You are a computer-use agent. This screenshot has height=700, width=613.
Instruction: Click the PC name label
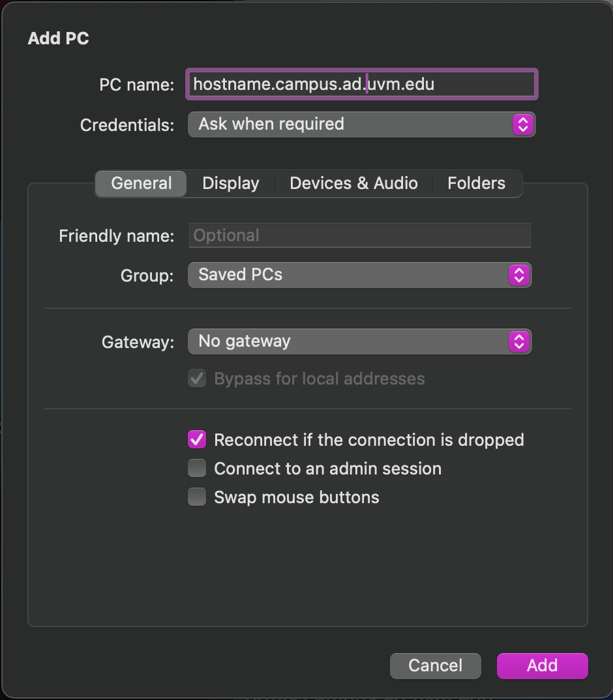136,85
